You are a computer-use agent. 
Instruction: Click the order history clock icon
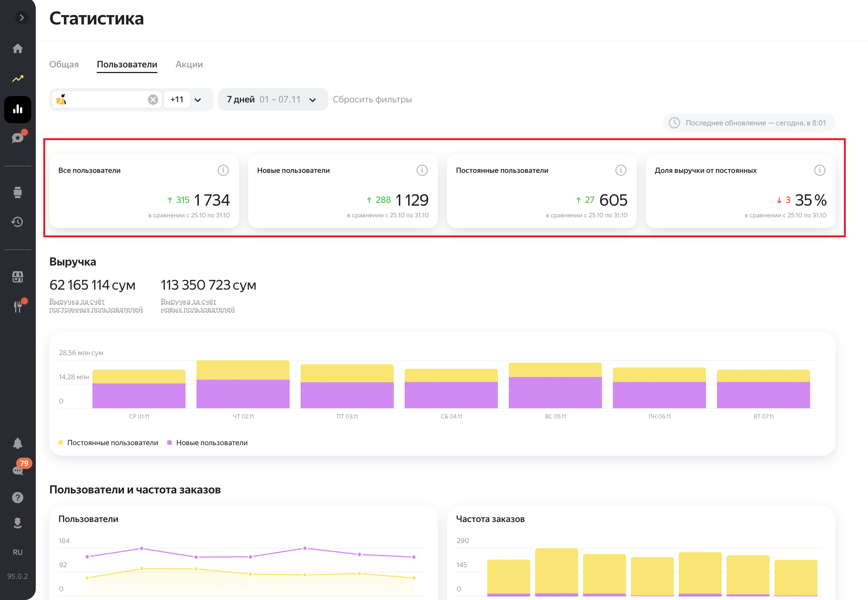pos(18,222)
